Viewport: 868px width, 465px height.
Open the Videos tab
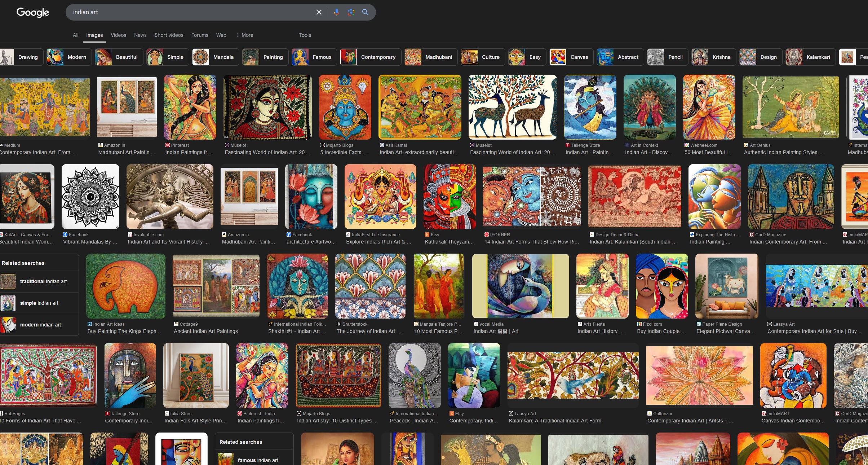(x=119, y=35)
